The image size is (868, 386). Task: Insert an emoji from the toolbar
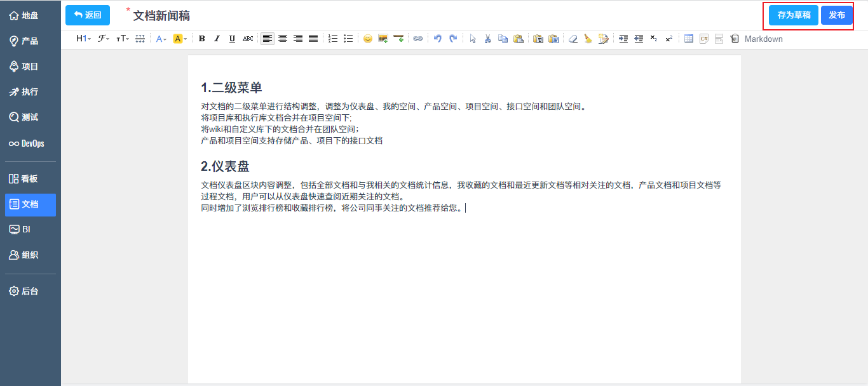click(368, 38)
